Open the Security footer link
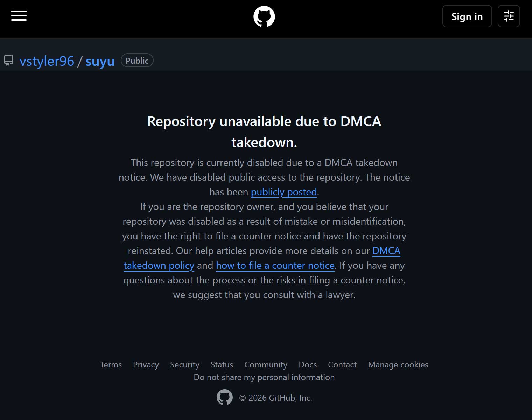 point(185,365)
